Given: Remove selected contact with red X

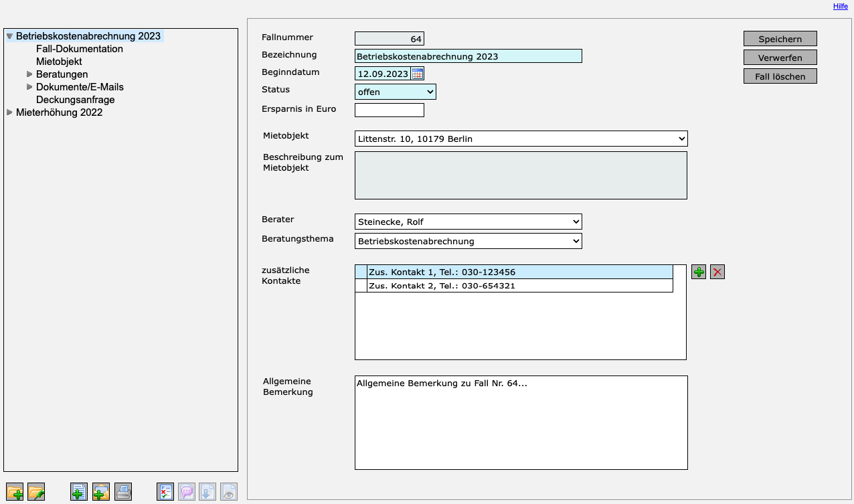Looking at the screenshot, I should (x=717, y=272).
